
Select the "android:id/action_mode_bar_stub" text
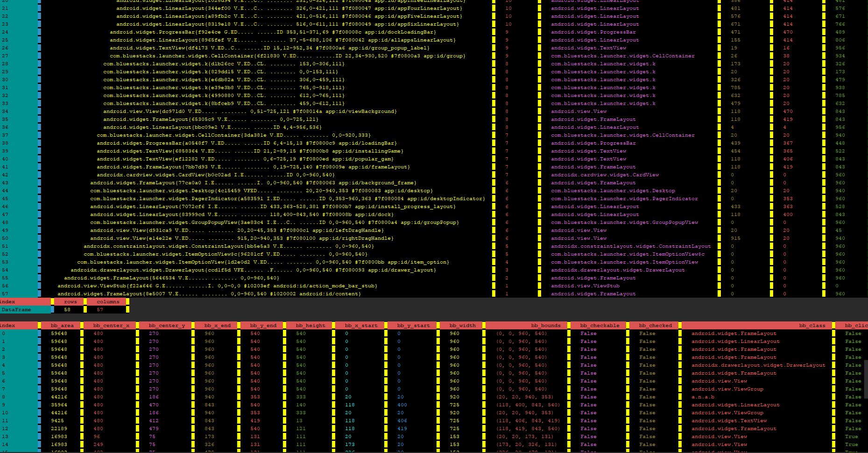click(325, 286)
